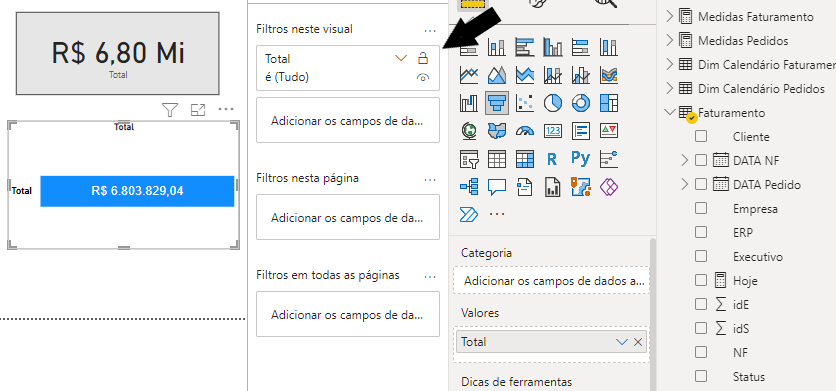This screenshot has height=391, width=836.
Task: Select the table visual
Action: 497,158
